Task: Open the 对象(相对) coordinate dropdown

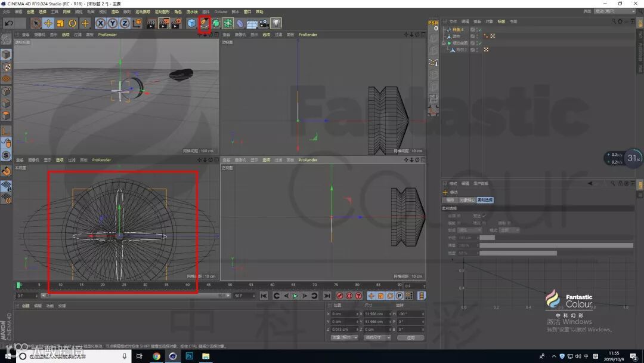Action: tap(344, 337)
